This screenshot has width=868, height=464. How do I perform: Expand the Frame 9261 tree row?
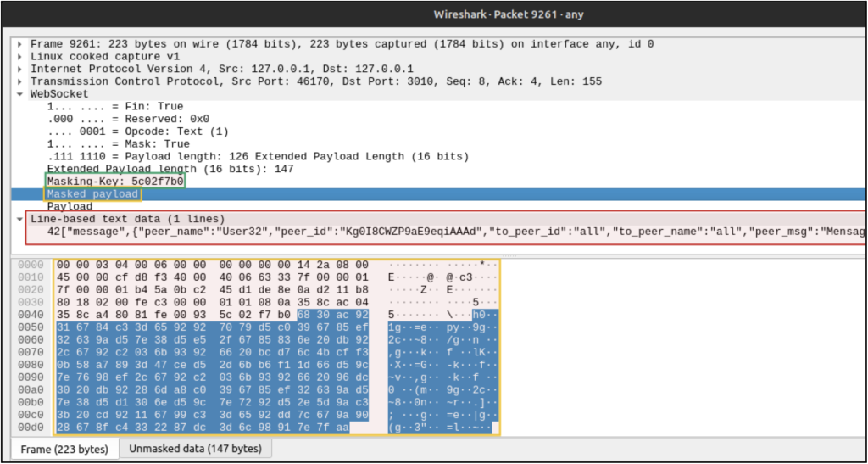(20, 43)
